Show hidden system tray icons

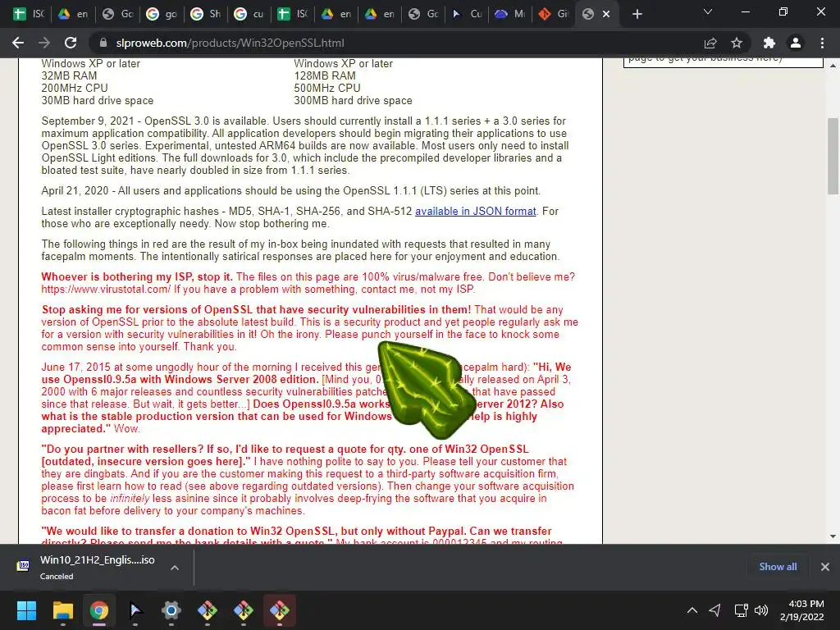click(x=692, y=610)
